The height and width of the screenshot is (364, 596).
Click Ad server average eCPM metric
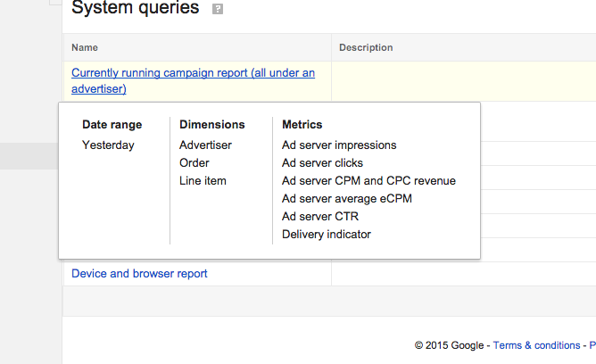click(x=346, y=198)
